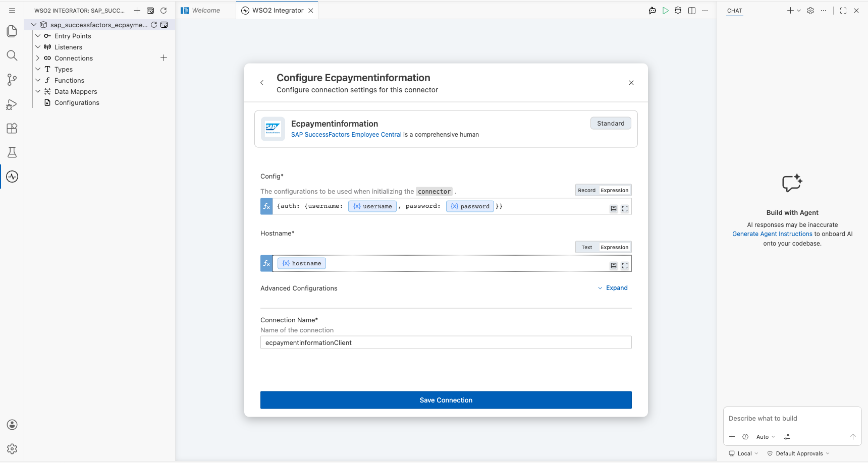Open SAP SuccessFactors Employee Central link
The image size is (868, 463).
346,135
